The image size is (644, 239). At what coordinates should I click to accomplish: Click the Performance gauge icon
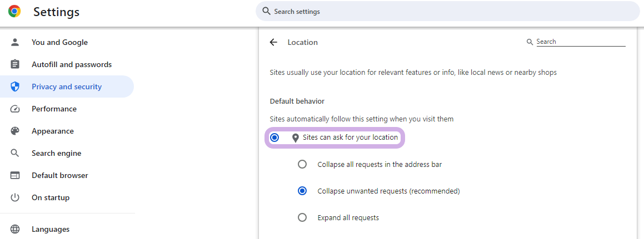15,109
